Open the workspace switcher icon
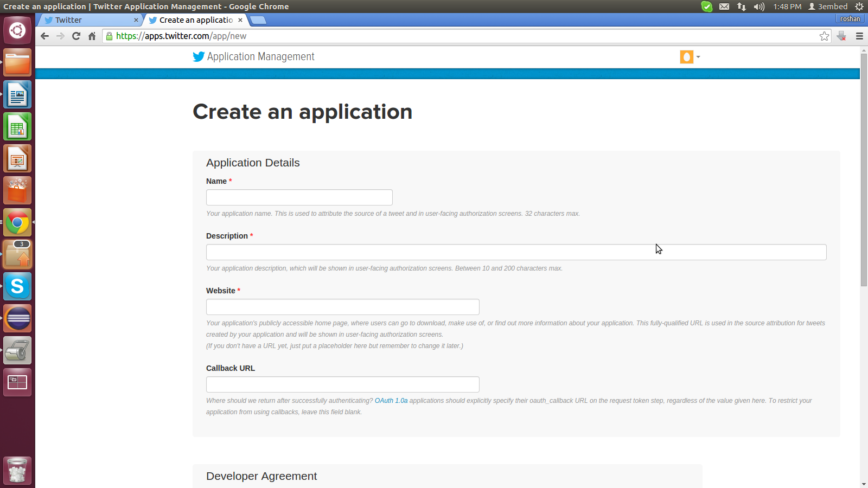 pos(17,383)
